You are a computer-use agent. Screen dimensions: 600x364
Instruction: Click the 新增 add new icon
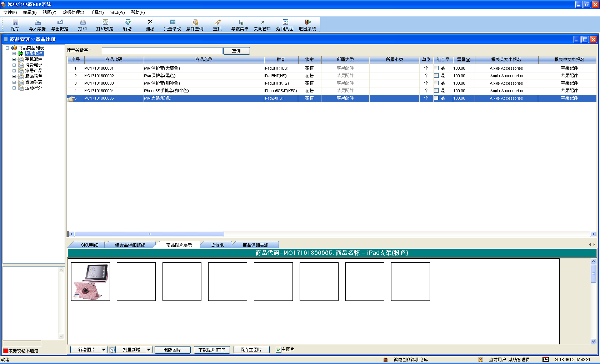point(127,22)
